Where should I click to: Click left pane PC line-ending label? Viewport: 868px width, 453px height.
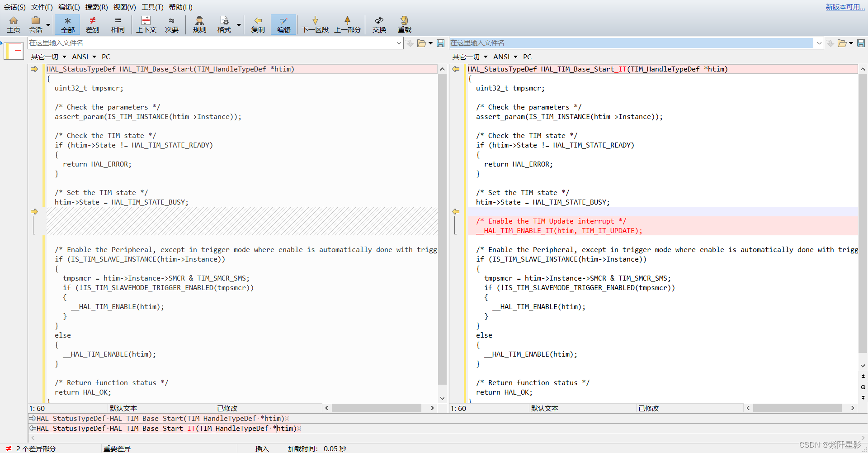coord(106,57)
